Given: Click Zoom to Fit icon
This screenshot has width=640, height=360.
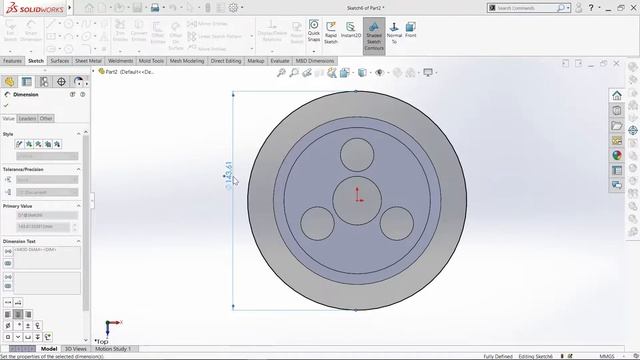Looking at the screenshot, I should (281, 73).
